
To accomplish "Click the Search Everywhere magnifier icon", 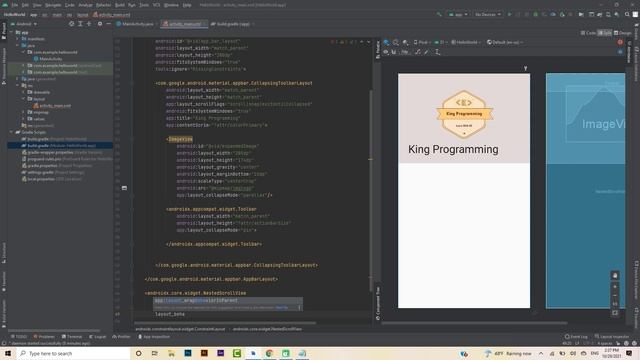I will pyautogui.click(x=627, y=14).
